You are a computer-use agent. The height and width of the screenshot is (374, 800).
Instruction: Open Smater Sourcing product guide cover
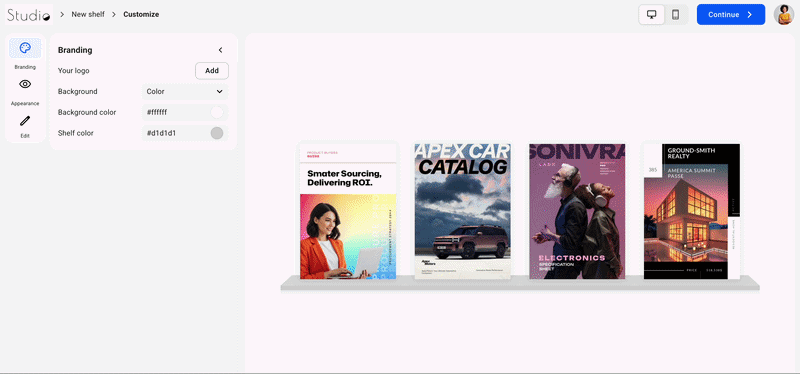(348, 211)
